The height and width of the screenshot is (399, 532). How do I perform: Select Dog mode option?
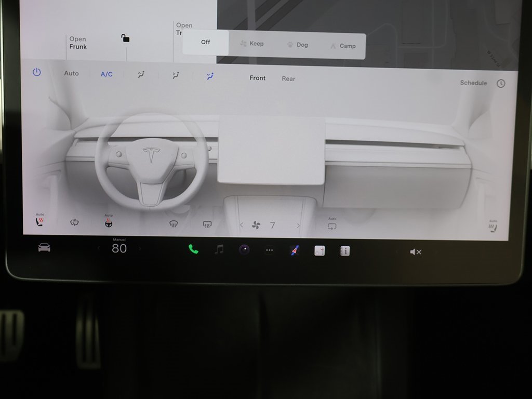(x=298, y=45)
